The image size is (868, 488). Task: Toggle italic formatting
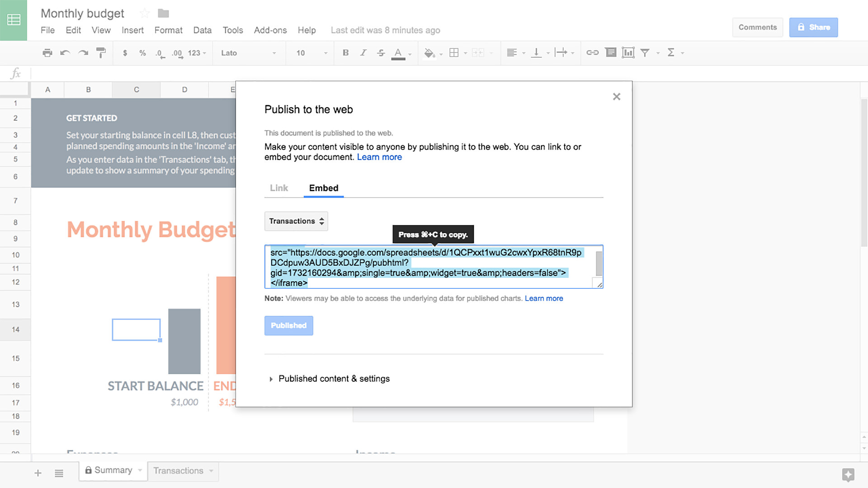click(x=363, y=53)
